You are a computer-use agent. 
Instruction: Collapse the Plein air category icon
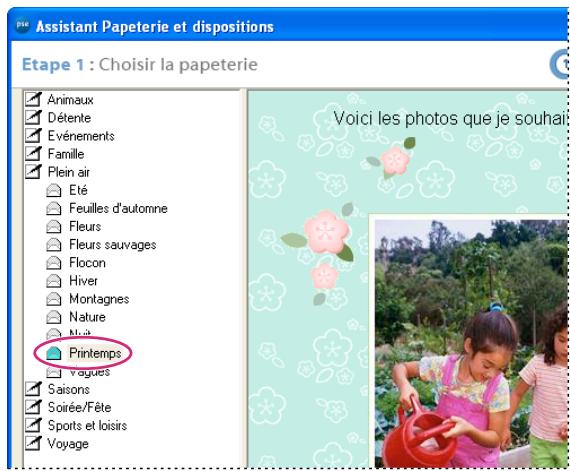(x=33, y=172)
